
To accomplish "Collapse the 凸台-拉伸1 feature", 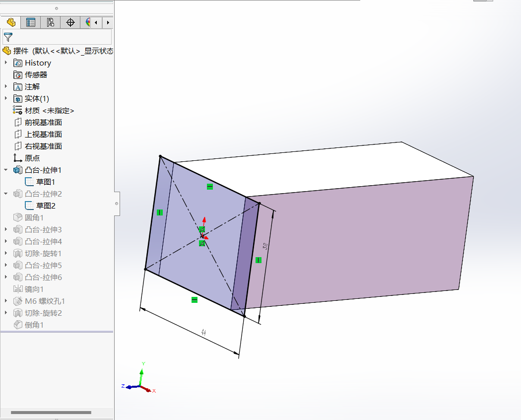I will pos(5,170).
